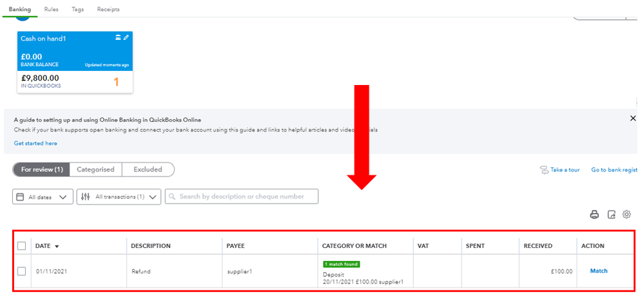Click the print icon above the table

[594, 215]
